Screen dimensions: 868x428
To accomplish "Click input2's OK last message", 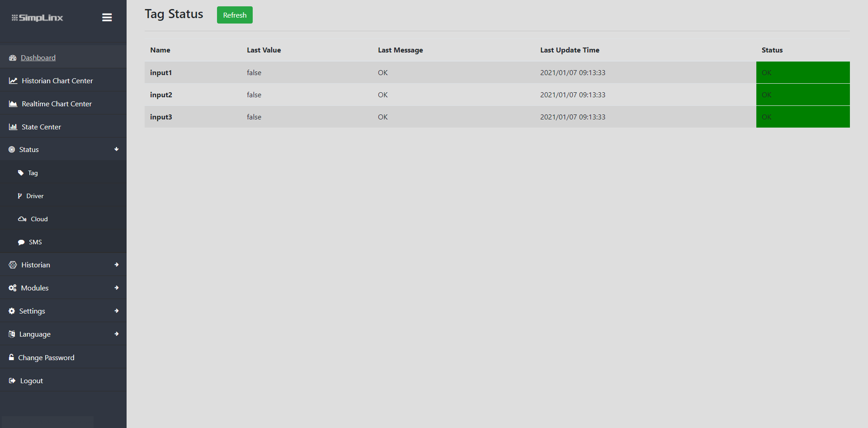I will 383,95.
